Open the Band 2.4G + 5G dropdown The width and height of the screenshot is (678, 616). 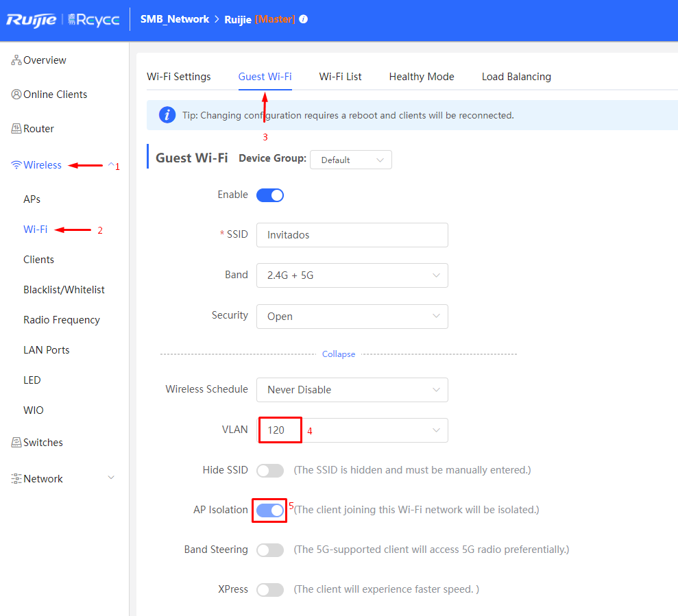coord(352,275)
